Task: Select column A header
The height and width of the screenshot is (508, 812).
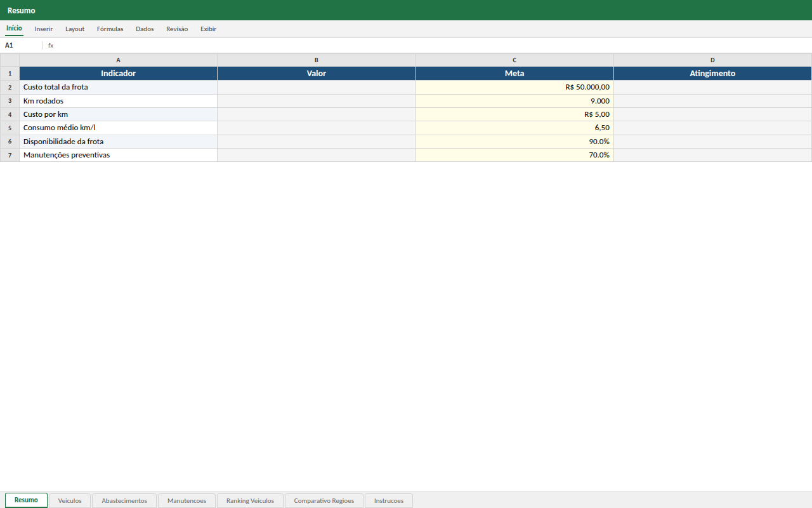Action: pyautogui.click(x=118, y=60)
